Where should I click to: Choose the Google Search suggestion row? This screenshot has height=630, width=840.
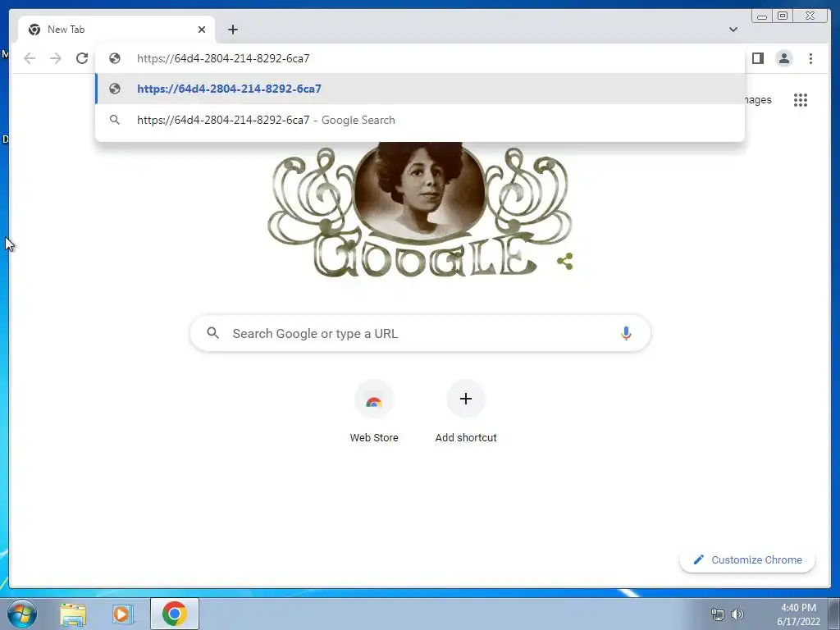click(420, 120)
